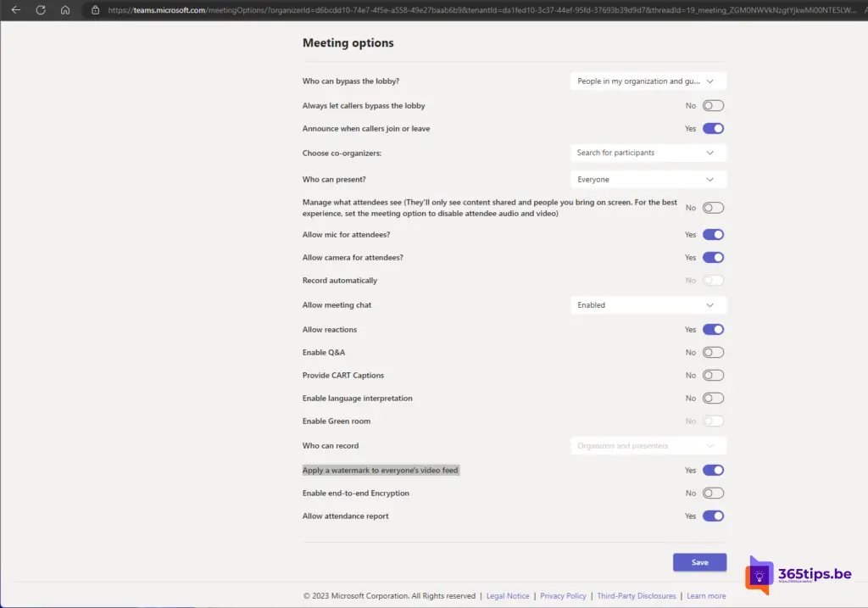The image size is (868, 608).
Task: Expand the 'Who can present' Everyone dropdown
Action: click(648, 180)
